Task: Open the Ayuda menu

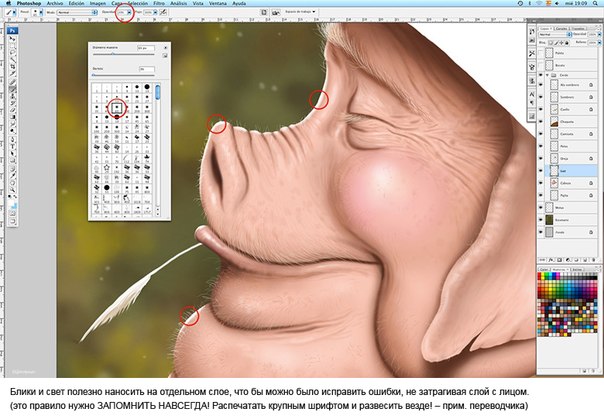Action: tap(239, 3)
